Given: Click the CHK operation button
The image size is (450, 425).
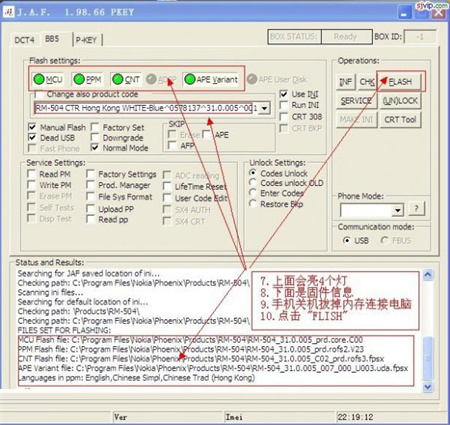Looking at the screenshot, I should click(367, 82).
